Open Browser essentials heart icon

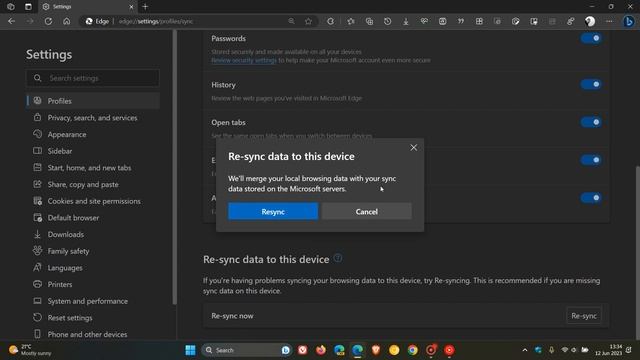click(424, 21)
